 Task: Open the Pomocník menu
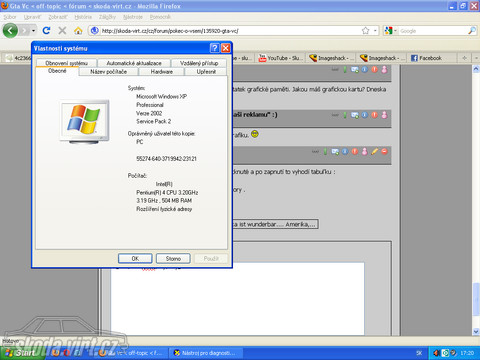[160, 17]
